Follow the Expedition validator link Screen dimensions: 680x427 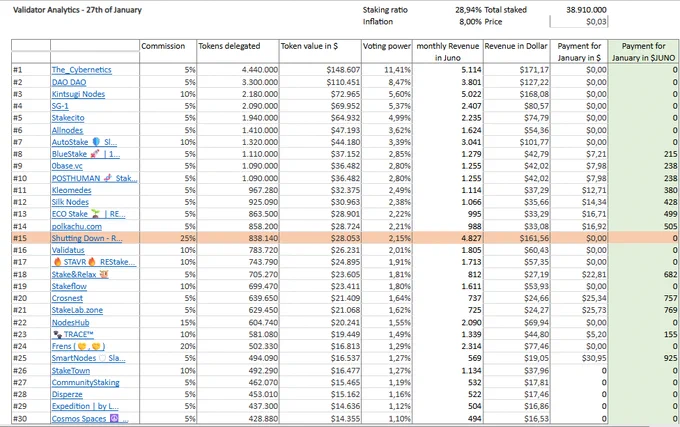85,407
